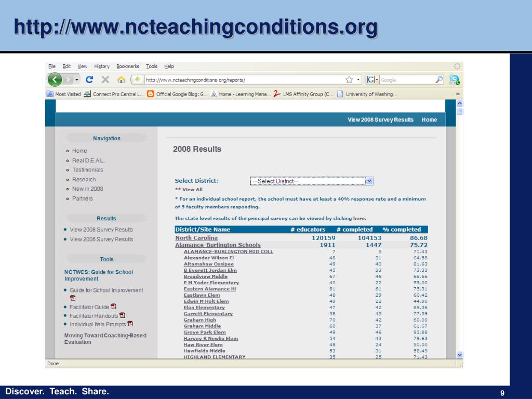Image resolution: width=532 pixels, height=399 pixels.
Task: Click View 2008 Survey Results in top bar
Action: click(380, 119)
